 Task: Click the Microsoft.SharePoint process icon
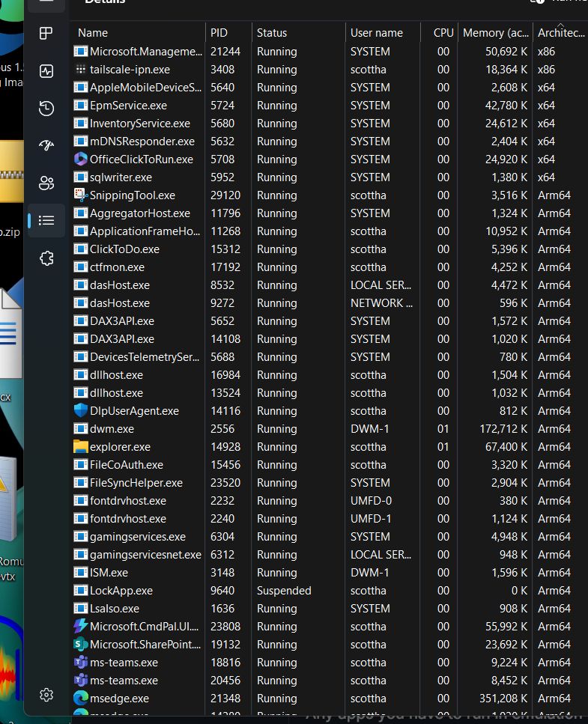80,644
